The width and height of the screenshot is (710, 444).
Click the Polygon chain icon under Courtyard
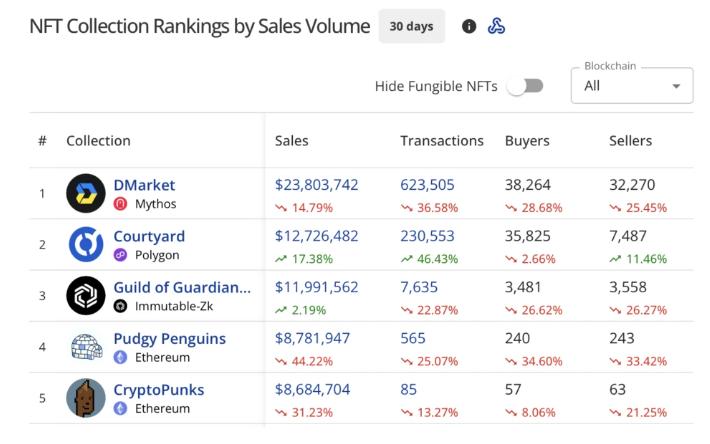coord(121,255)
